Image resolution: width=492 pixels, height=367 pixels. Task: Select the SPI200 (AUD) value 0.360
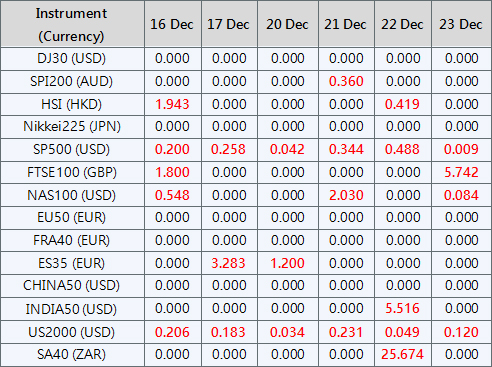(346, 81)
